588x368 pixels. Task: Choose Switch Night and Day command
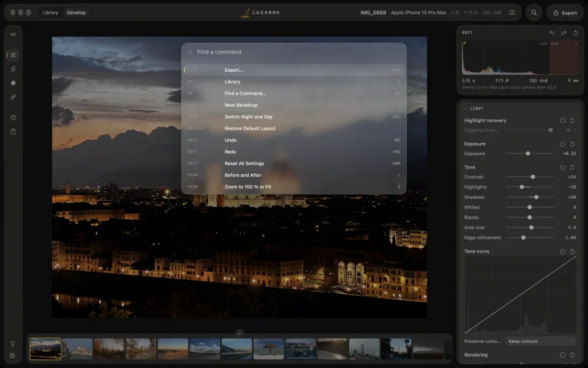click(293, 117)
